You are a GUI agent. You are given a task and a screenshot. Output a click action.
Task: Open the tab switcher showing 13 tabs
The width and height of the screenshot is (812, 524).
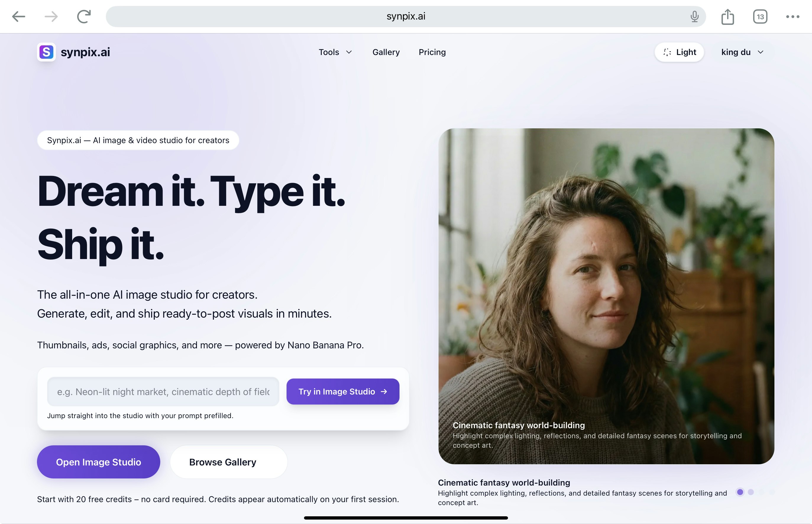pyautogui.click(x=760, y=16)
